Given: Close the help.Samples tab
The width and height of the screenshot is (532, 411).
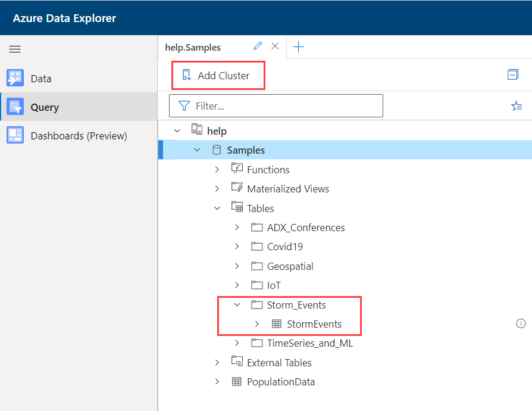Looking at the screenshot, I should pos(275,46).
